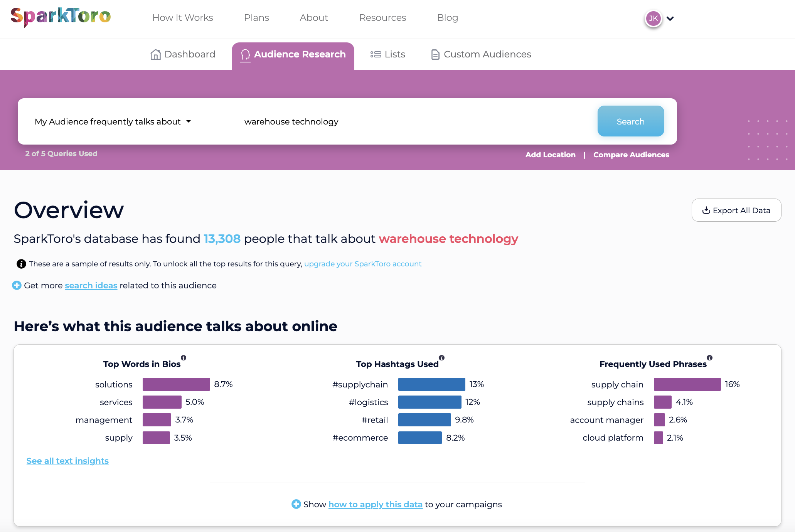Click the red 'warehouse technology' heading text

click(448, 239)
